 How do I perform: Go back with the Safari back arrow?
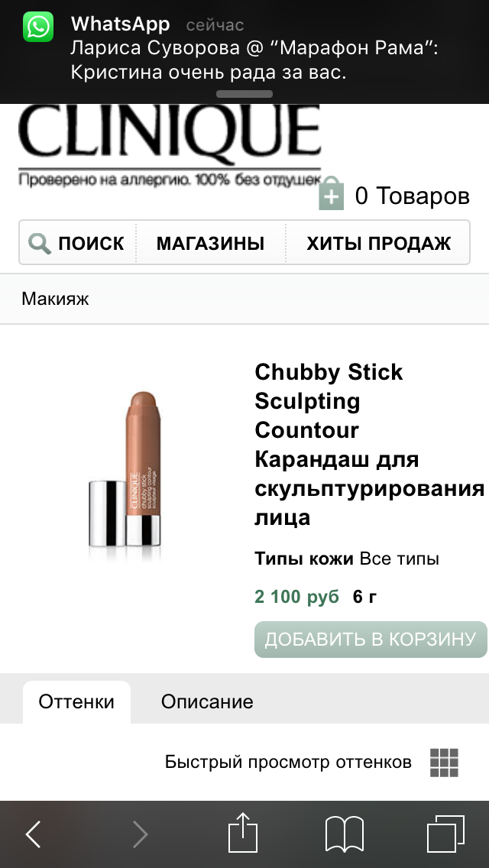33,834
